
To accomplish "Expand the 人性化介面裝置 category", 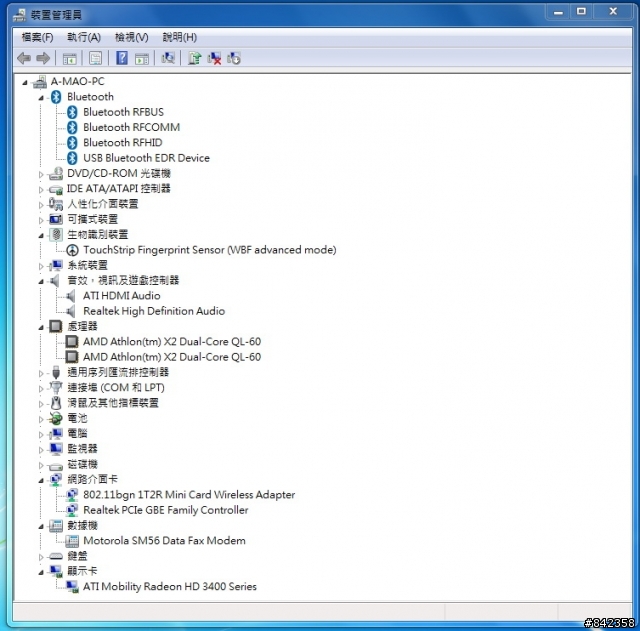I will click(x=41, y=205).
